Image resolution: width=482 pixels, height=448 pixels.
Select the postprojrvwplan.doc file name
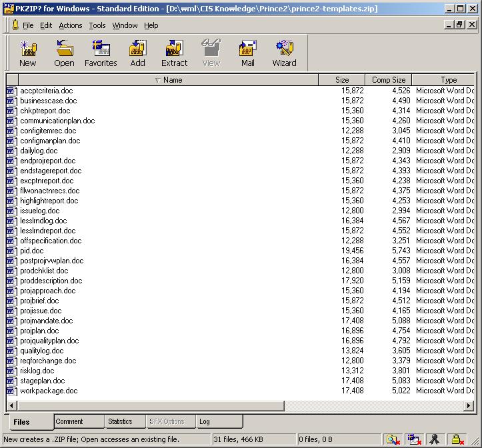(x=51, y=261)
